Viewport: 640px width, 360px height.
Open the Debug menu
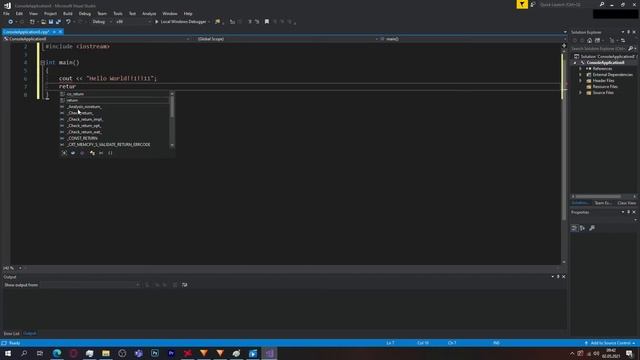coord(84,13)
